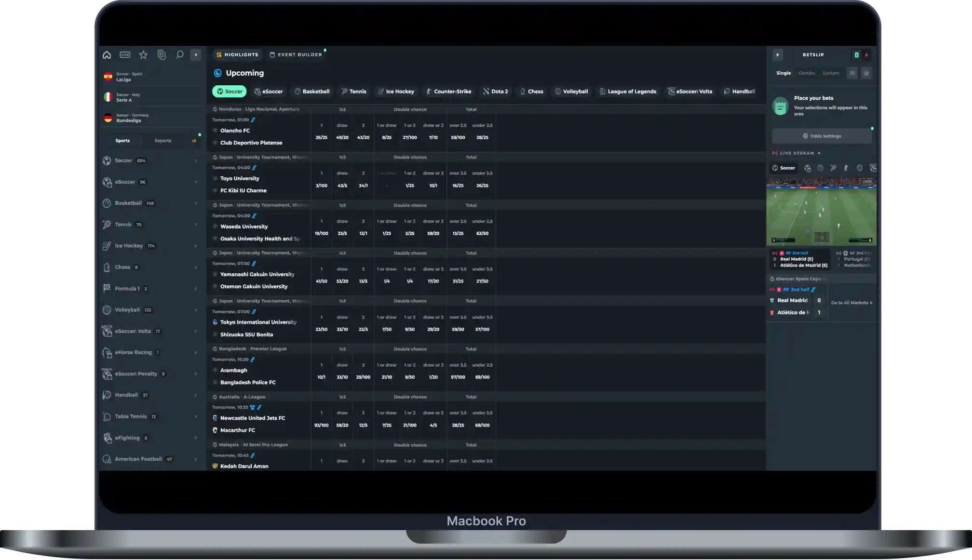The width and height of the screenshot is (972, 560).
Task: Open favorites star icon
Action: tap(143, 55)
